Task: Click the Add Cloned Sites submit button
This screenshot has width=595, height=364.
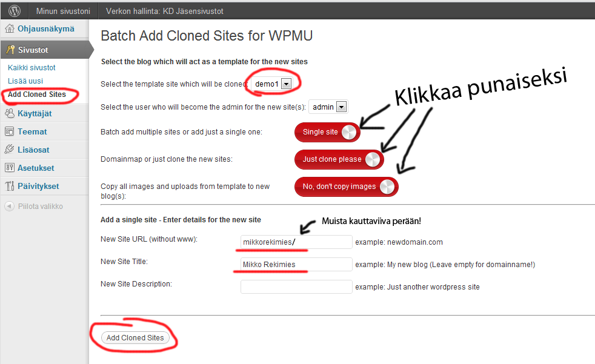Action: point(135,337)
